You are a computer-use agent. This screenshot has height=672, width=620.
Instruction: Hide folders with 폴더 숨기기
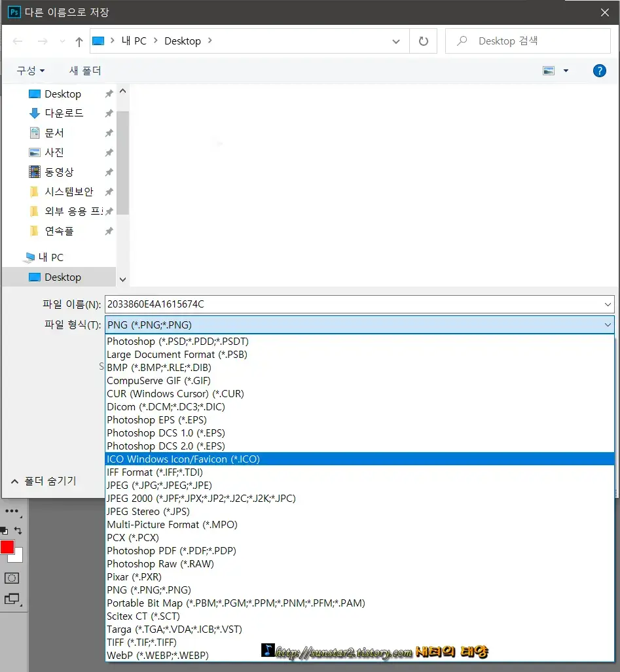pos(44,482)
